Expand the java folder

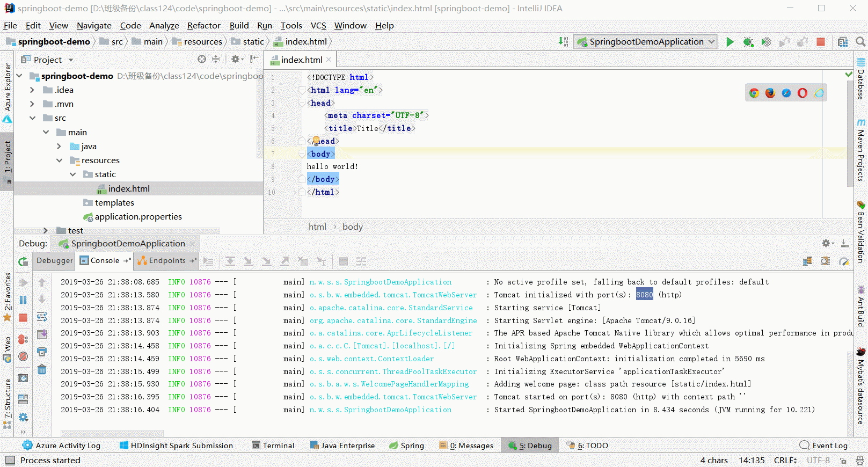tap(59, 146)
